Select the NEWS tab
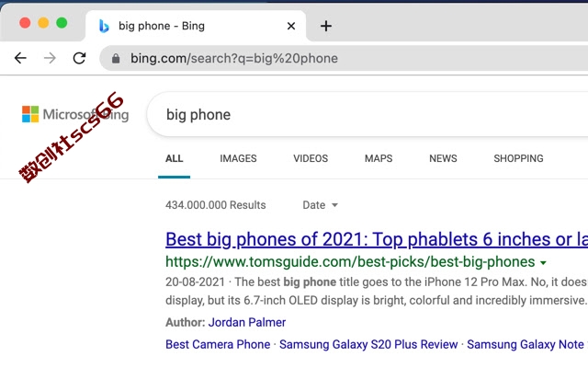The image size is (588, 368). point(443,158)
